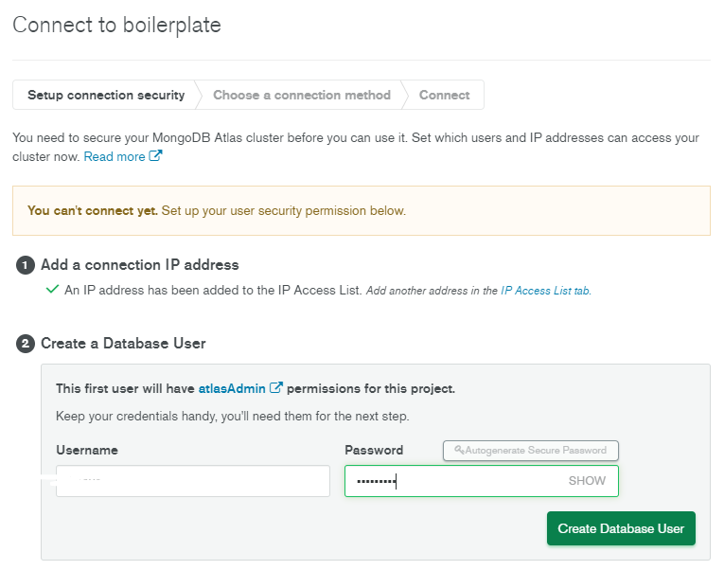Open the Read more link
The width and height of the screenshot is (724, 588).
(114, 156)
